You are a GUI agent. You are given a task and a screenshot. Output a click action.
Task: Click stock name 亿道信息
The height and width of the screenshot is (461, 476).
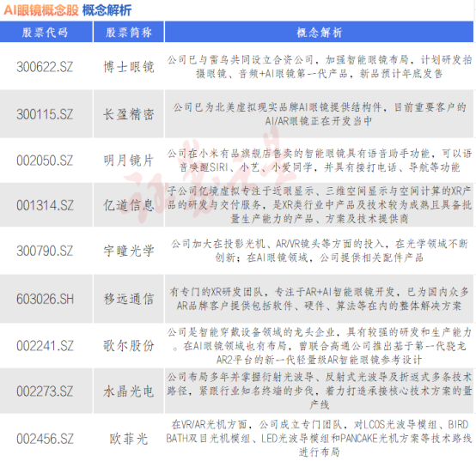(x=129, y=205)
